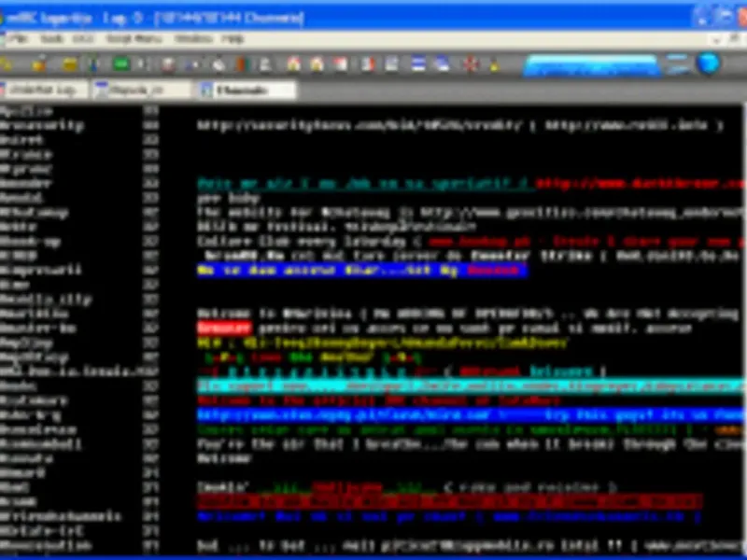Select the cyan highlighted topic row

[x=471, y=386]
